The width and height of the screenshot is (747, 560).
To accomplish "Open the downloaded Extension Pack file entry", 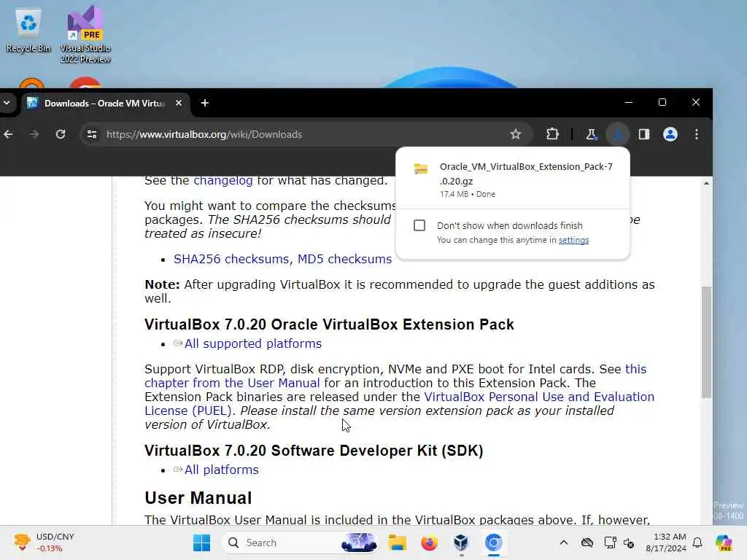I will click(513, 179).
